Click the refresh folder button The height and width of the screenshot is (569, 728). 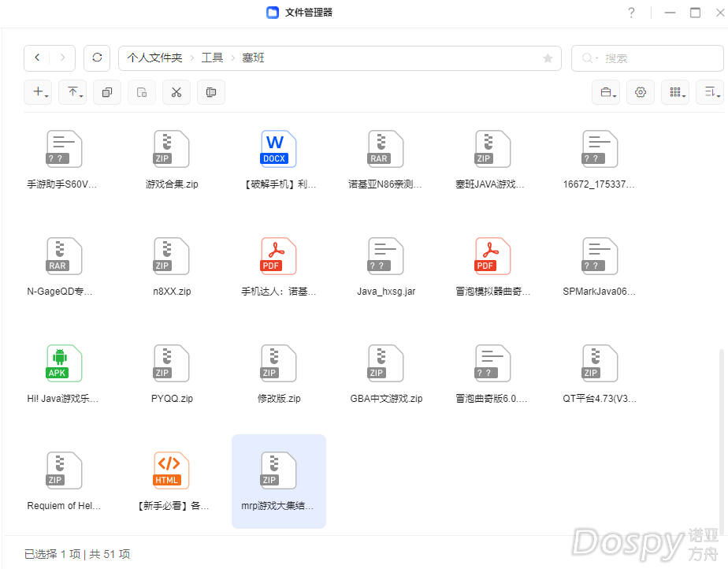pyautogui.click(x=97, y=58)
